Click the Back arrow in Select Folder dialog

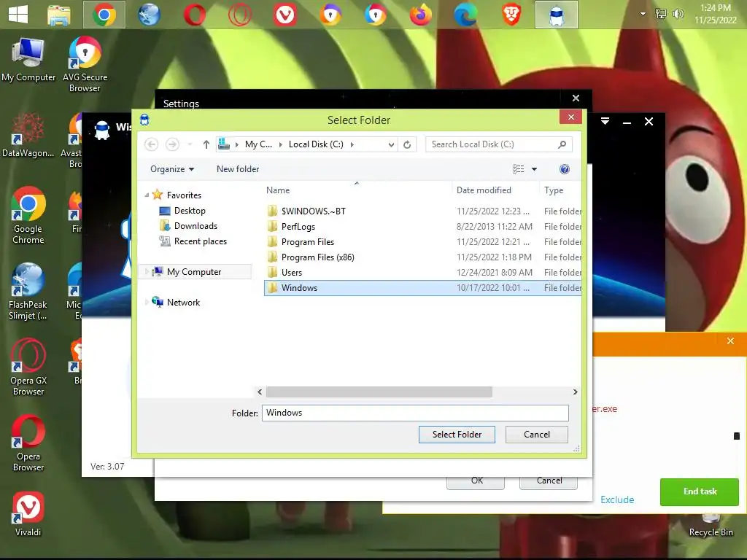(x=152, y=144)
